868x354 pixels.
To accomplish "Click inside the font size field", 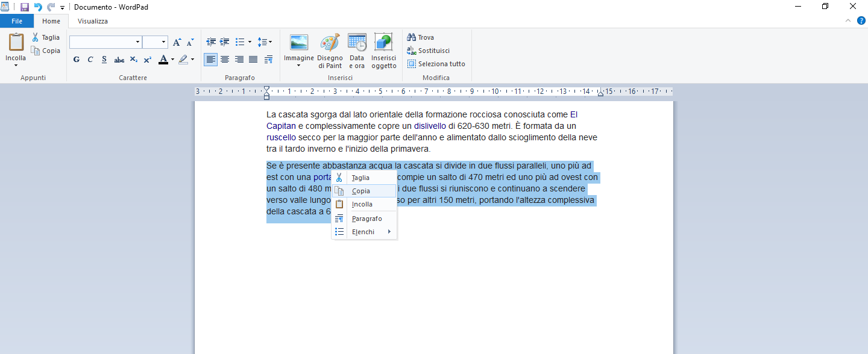I will 151,42.
